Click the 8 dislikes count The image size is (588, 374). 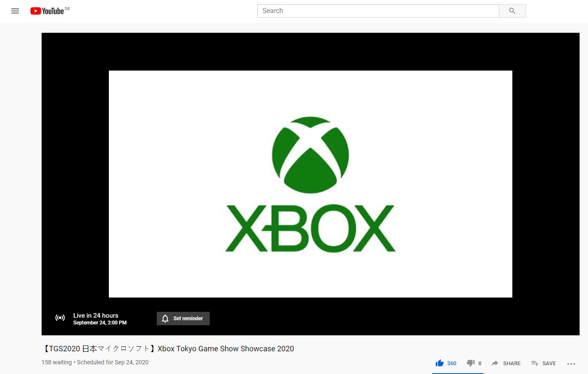click(480, 363)
